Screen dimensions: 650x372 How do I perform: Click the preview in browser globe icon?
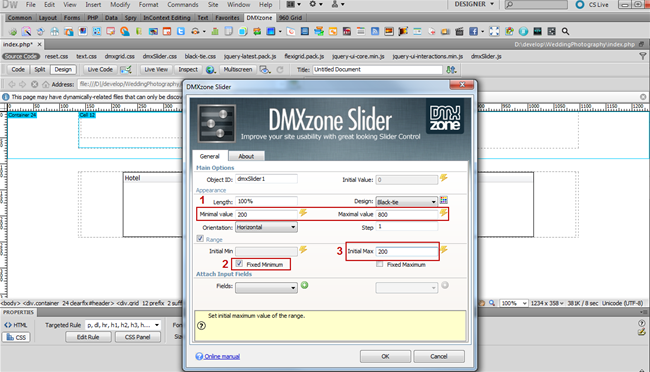(x=210, y=70)
